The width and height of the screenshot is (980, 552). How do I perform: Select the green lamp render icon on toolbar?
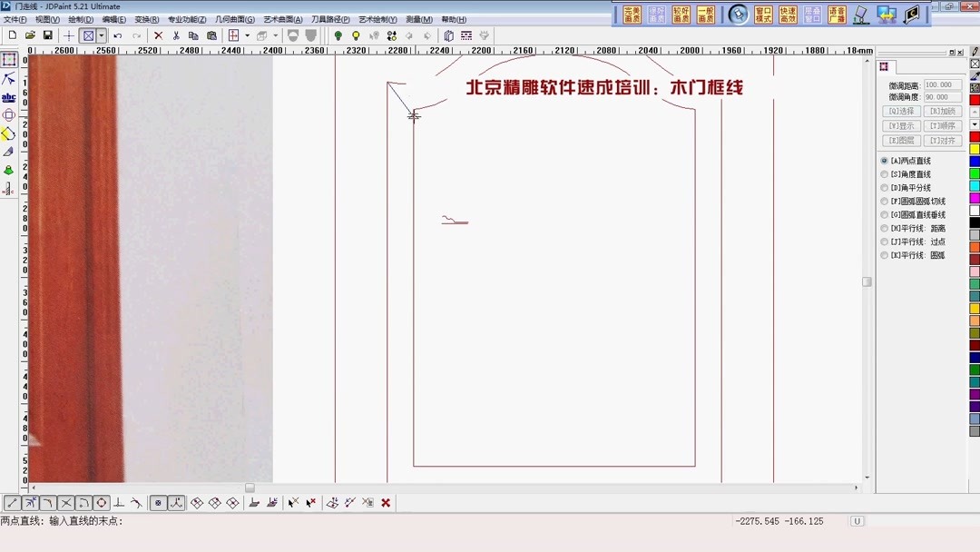point(337,35)
